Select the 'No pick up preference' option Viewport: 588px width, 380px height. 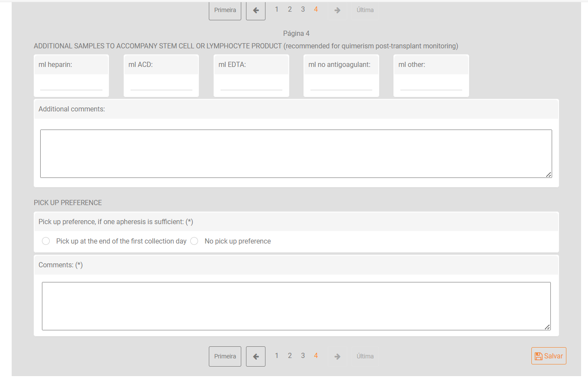[x=194, y=241]
